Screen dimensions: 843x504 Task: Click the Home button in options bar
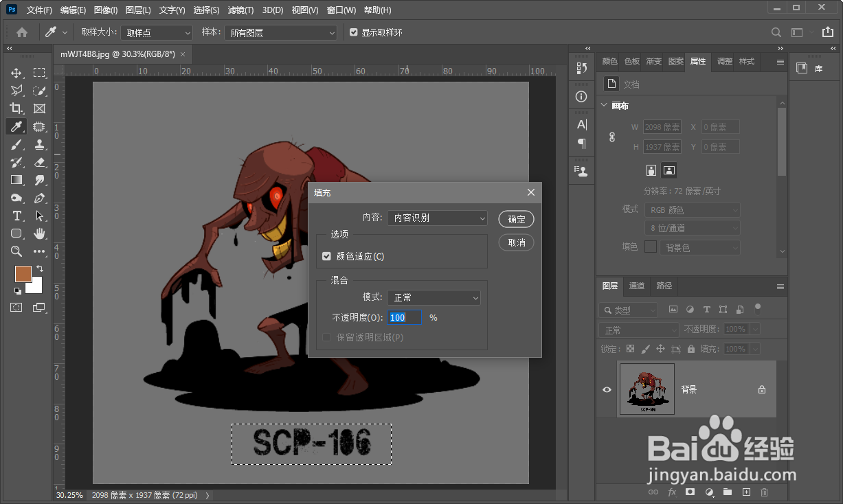tap(22, 32)
